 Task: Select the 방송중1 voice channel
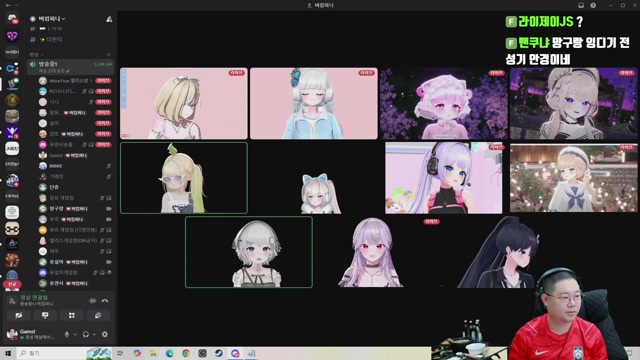(x=71, y=67)
